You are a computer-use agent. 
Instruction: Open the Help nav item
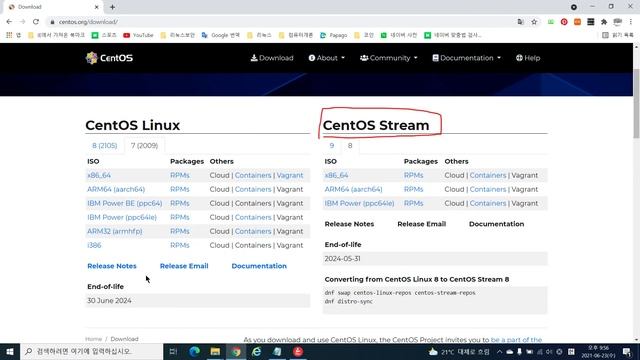(x=528, y=58)
